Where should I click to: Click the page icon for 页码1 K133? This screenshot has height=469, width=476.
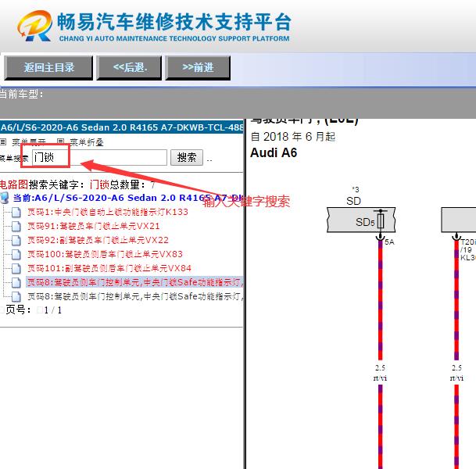[x=16, y=212]
